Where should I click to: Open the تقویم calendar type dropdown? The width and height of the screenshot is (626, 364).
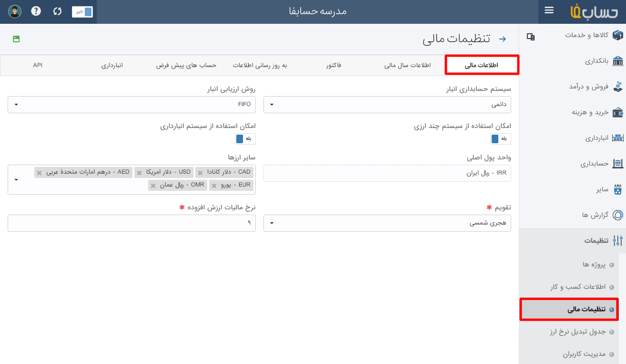point(387,223)
